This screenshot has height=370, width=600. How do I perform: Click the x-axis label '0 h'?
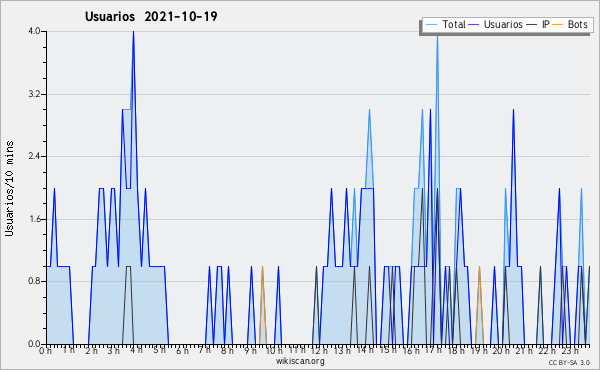[45, 351]
